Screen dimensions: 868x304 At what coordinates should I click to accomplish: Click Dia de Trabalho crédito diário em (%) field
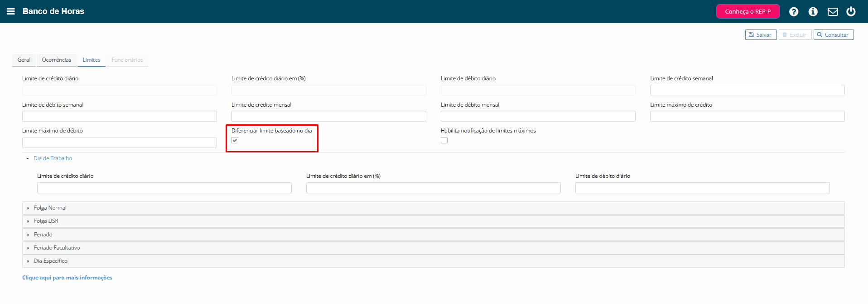(x=434, y=188)
